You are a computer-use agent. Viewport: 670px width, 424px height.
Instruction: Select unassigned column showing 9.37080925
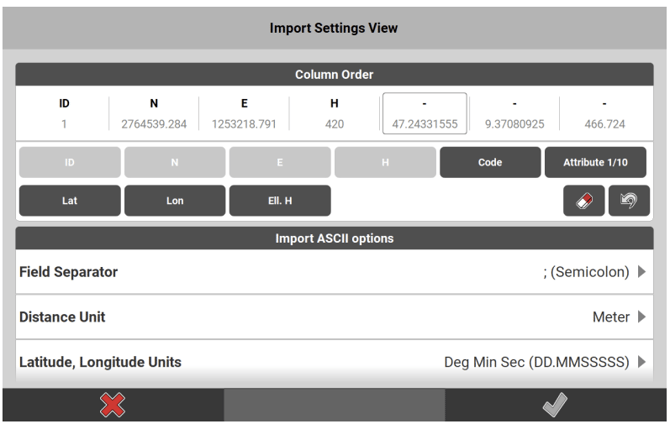(x=514, y=114)
